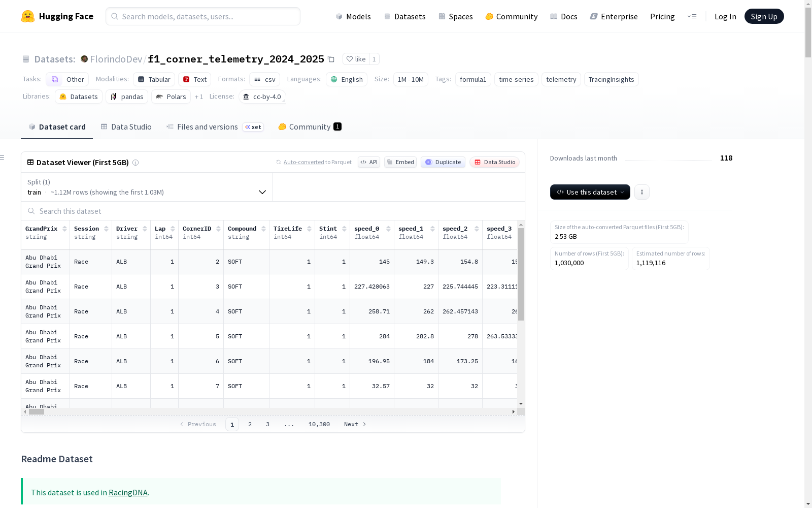Sort the TireLife column
Image resolution: width=812 pixels, height=508 pixels.
pos(310,229)
